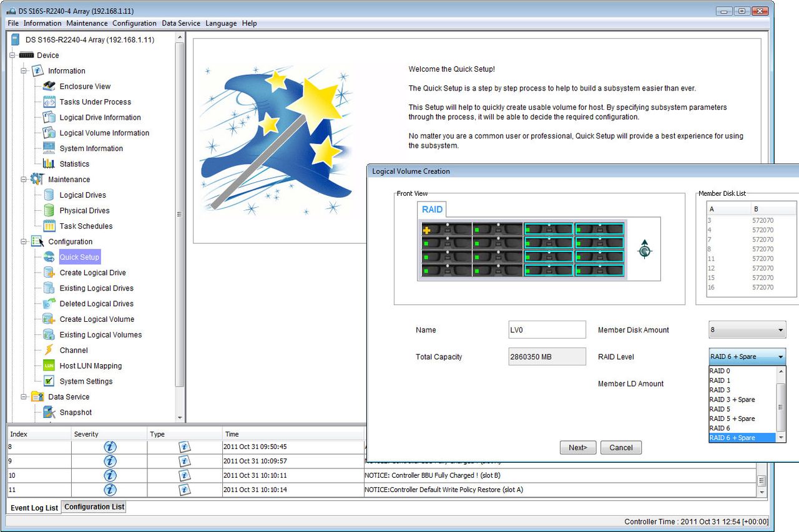Switch to the Configuration List tab
The width and height of the screenshot is (799, 532).
coord(94,507)
